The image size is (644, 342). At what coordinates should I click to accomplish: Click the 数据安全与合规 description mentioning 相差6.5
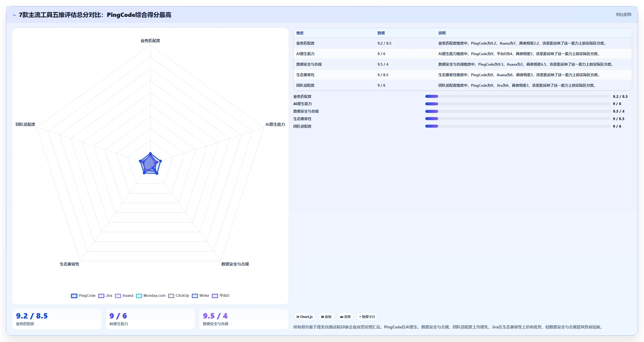(x=526, y=64)
